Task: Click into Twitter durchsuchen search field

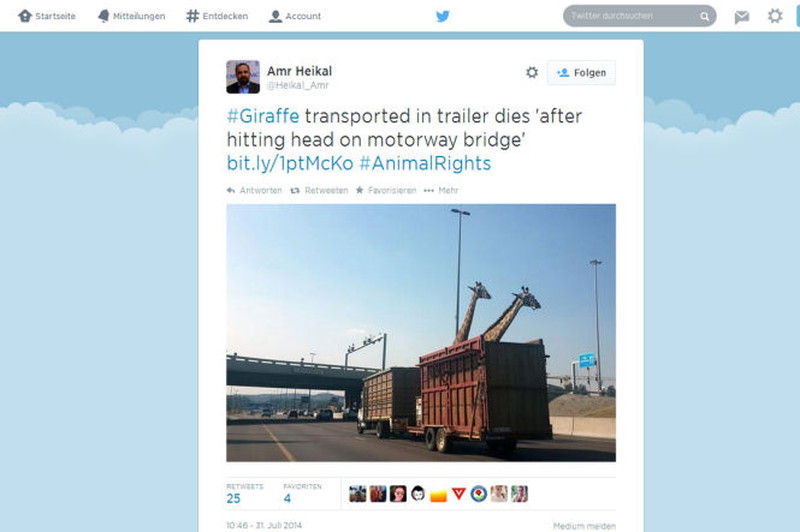Action: pyautogui.click(x=632, y=16)
